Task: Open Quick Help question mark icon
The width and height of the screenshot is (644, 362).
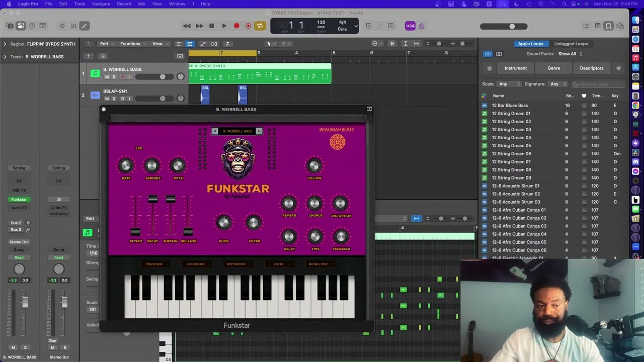Action: tap(32, 26)
